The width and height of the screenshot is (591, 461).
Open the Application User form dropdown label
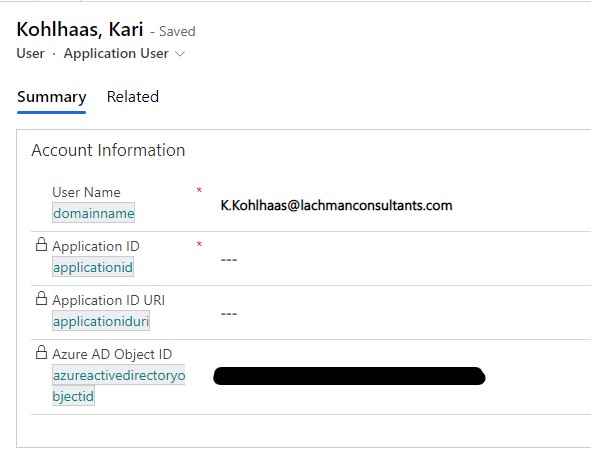click(x=116, y=54)
